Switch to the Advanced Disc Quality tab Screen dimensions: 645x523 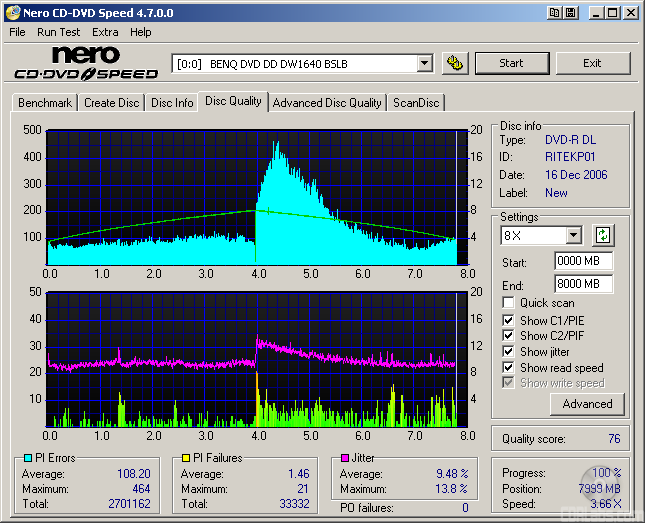327,103
